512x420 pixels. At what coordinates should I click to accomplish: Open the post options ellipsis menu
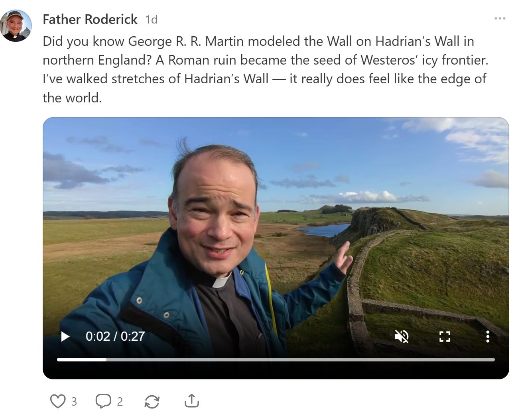500,18
